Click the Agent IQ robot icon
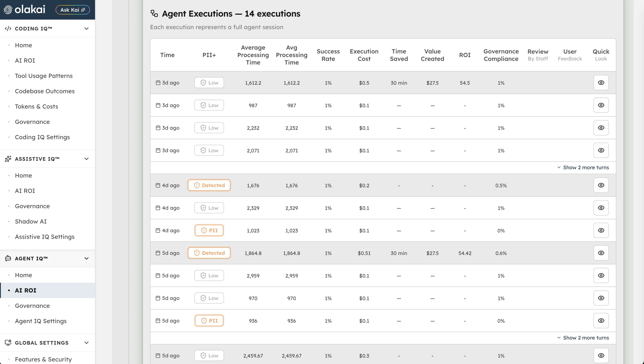644x364 pixels. click(8, 258)
